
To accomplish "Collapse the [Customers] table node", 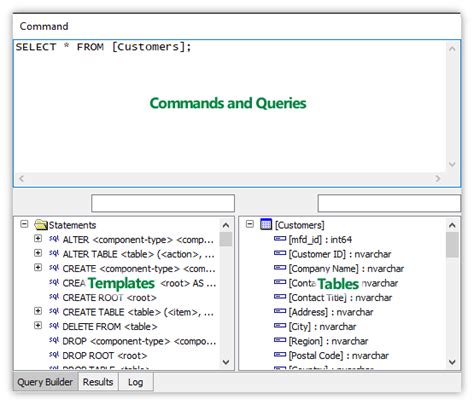I will [x=250, y=224].
